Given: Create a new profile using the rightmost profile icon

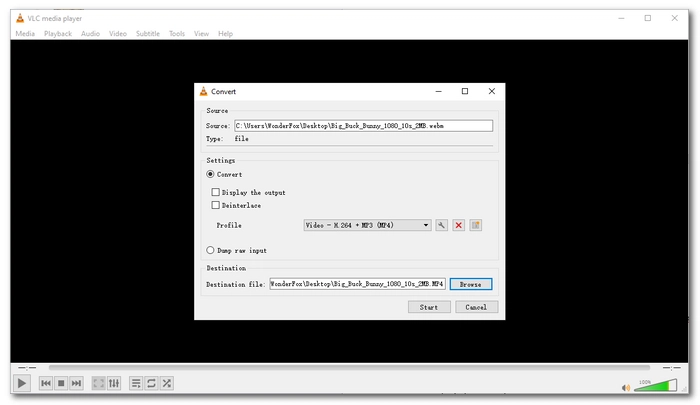Looking at the screenshot, I should (476, 225).
